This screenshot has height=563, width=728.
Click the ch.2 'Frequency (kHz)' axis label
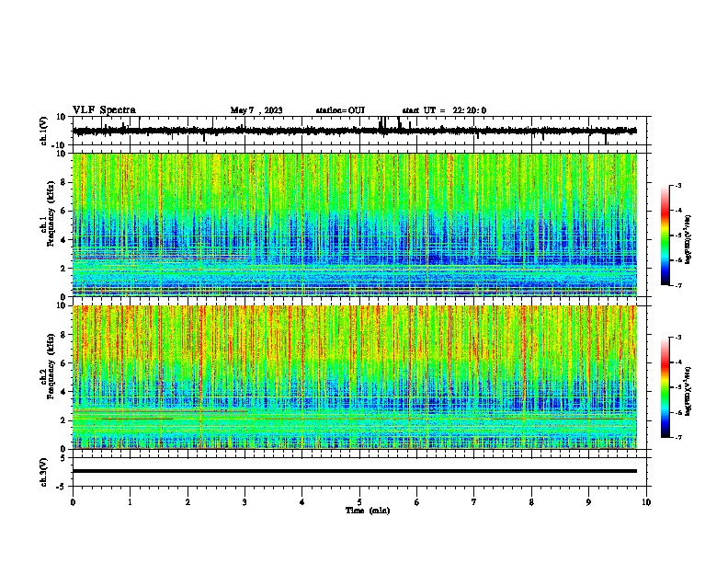[x=51, y=366]
